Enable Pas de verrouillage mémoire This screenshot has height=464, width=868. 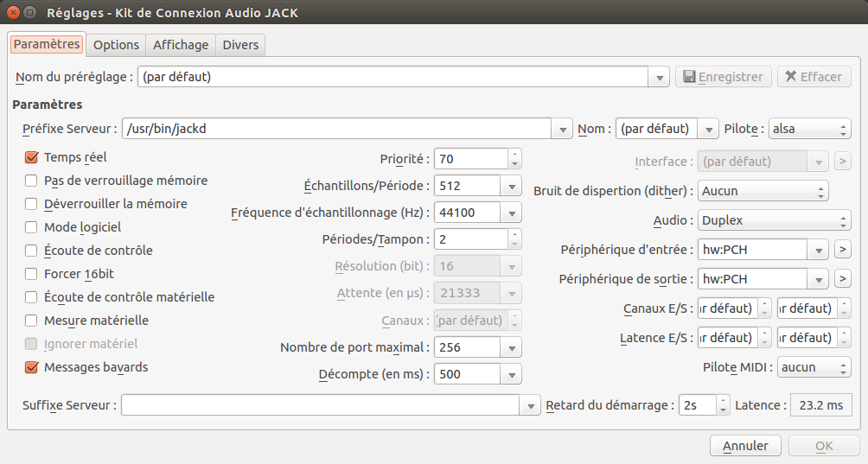32,181
